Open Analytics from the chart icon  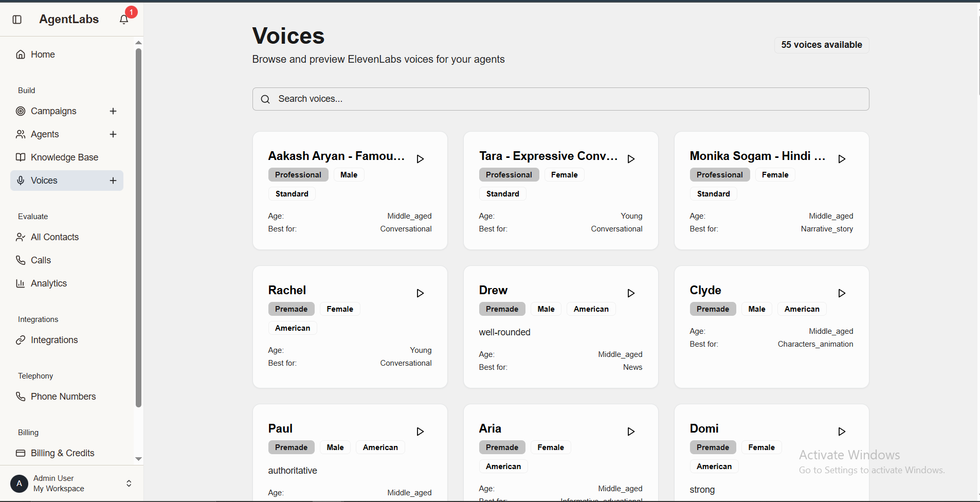pyautogui.click(x=20, y=283)
